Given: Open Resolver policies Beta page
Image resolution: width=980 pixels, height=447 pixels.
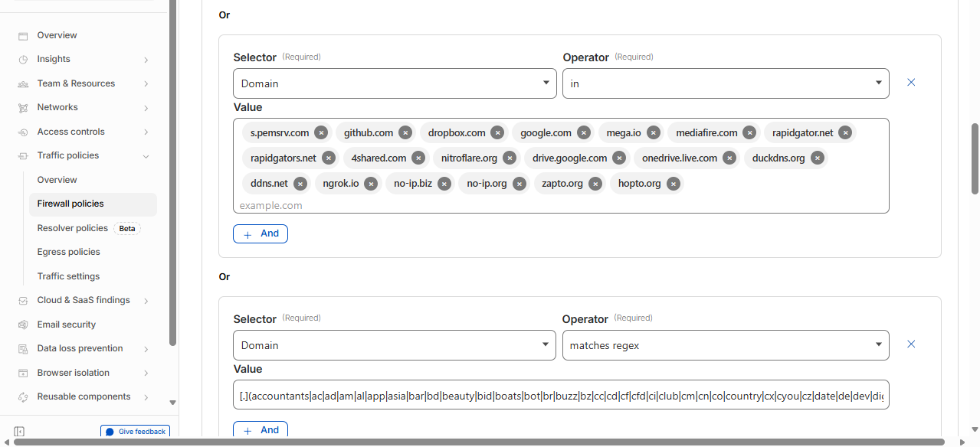Looking at the screenshot, I should tap(73, 228).
